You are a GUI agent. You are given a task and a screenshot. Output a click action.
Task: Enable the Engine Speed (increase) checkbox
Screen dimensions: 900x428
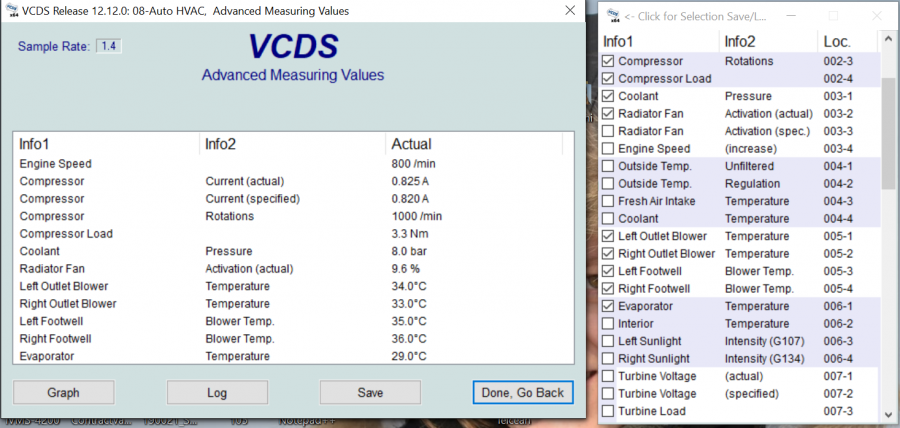point(608,149)
